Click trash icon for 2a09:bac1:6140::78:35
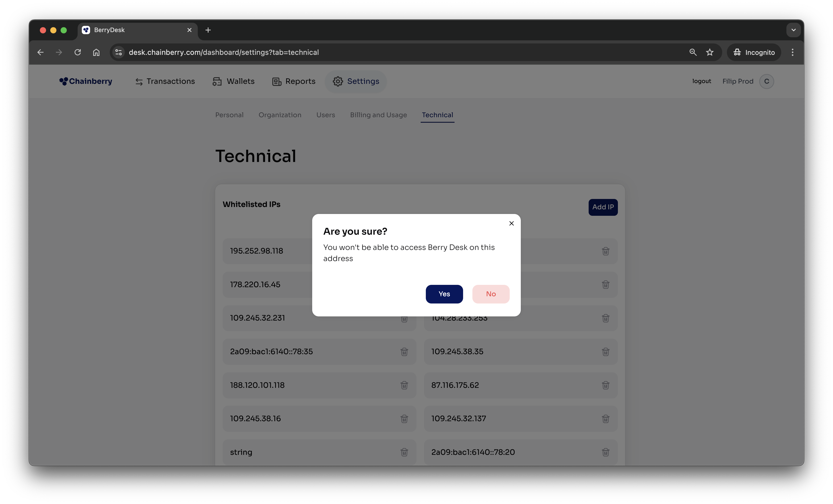This screenshot has width=833, height=504. (x=404, y=352)
